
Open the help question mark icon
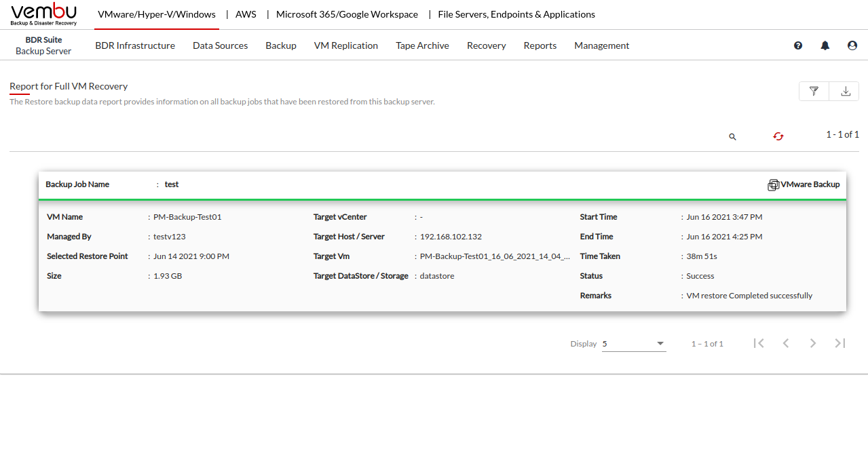[x=798, y=45]
